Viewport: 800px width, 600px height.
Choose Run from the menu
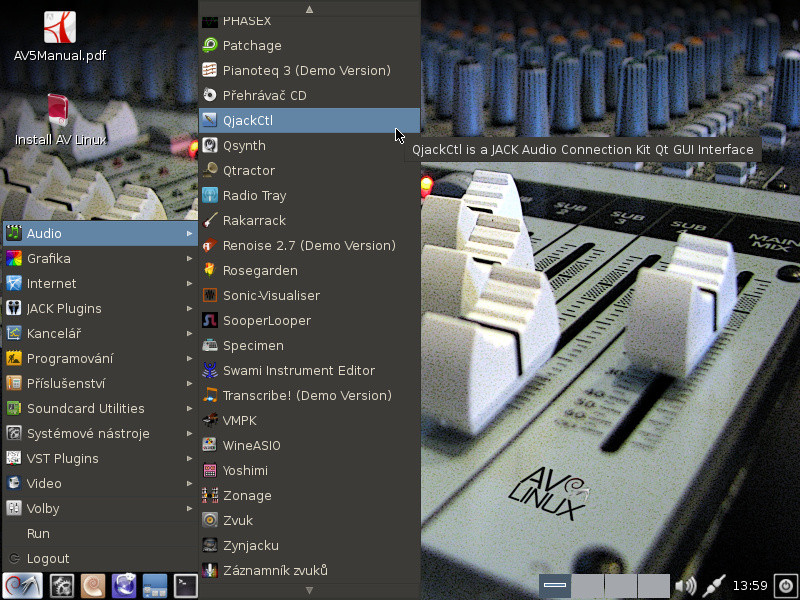100,533
